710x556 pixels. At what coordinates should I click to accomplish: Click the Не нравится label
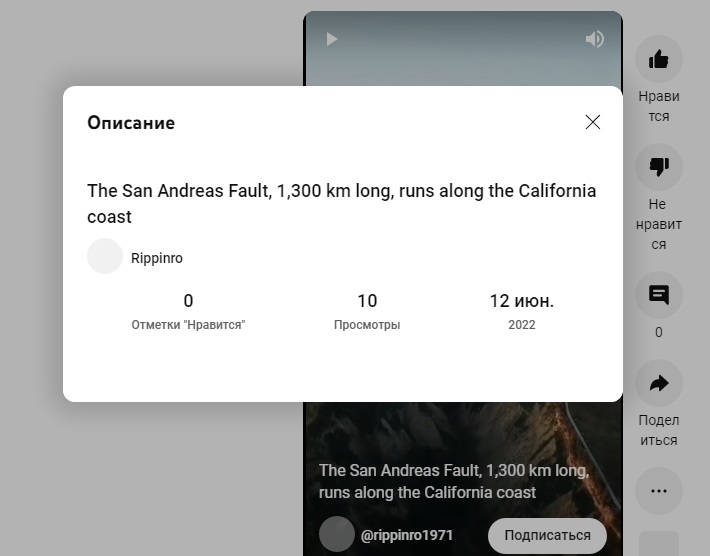click(x=658, y=224)
